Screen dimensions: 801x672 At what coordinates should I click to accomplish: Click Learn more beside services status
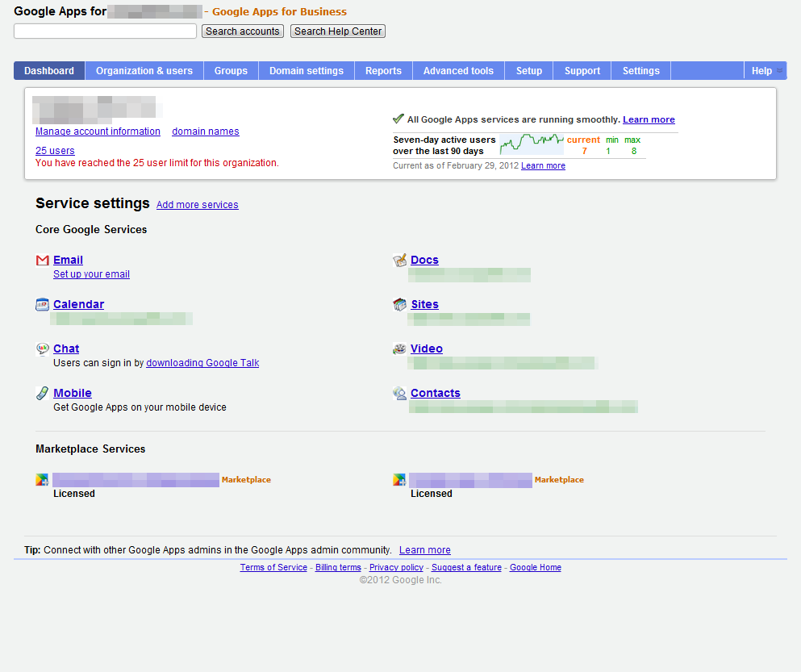pos(649,119)
